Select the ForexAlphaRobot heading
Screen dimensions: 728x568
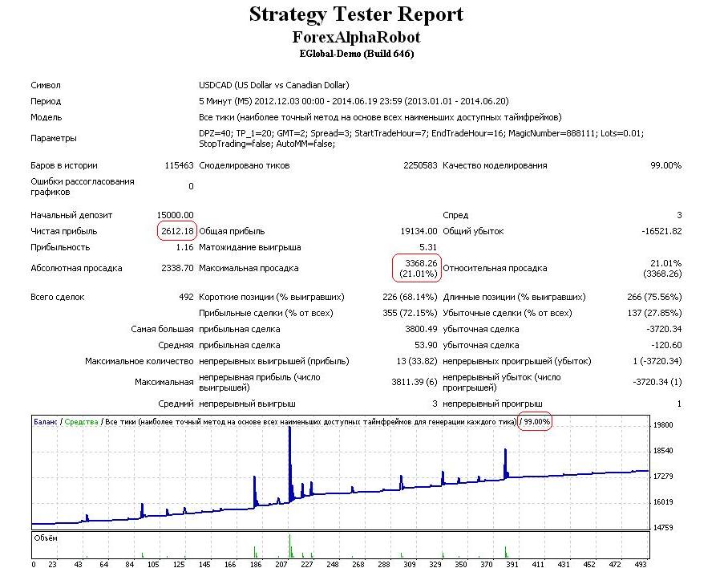tap(356, 37)
